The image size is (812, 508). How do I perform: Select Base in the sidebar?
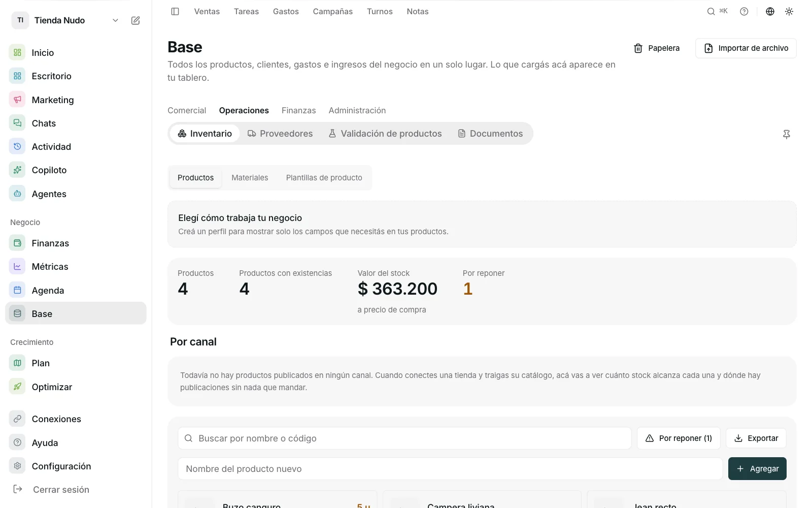coord(76,313)
